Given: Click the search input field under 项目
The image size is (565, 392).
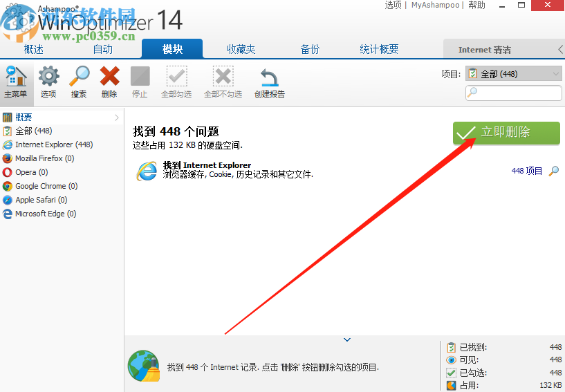Looking at the screenshot, I should (513, 93).
